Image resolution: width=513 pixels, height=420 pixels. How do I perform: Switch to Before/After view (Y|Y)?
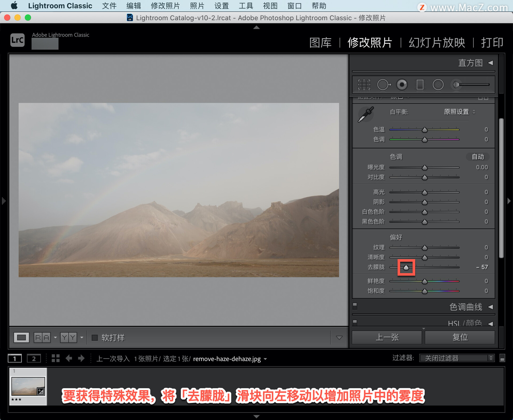(68, 337)
